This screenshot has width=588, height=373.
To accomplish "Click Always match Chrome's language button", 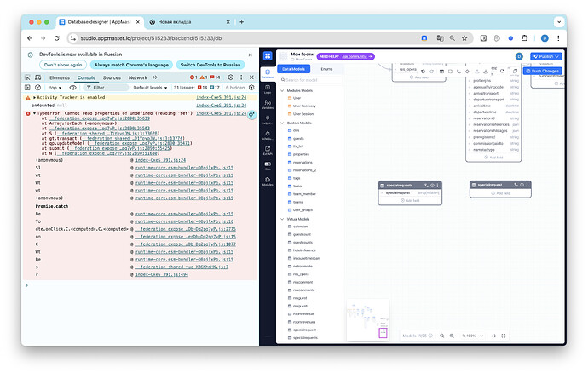I will click(131, 65).
